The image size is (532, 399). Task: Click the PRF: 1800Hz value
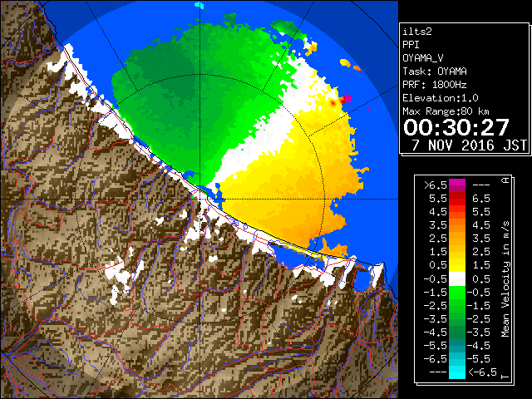click(435, 85)
